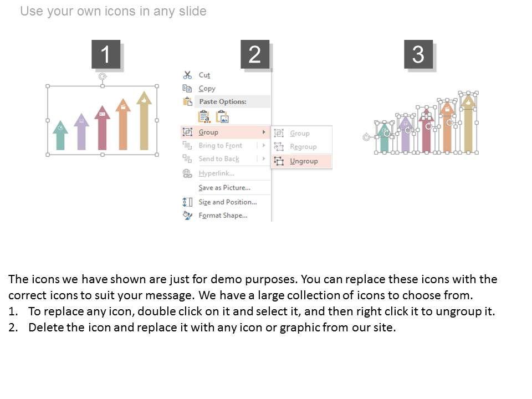The image size is (532, 399).
Task: Click the Bring to Front icon
Action: [x=187, y=145]
